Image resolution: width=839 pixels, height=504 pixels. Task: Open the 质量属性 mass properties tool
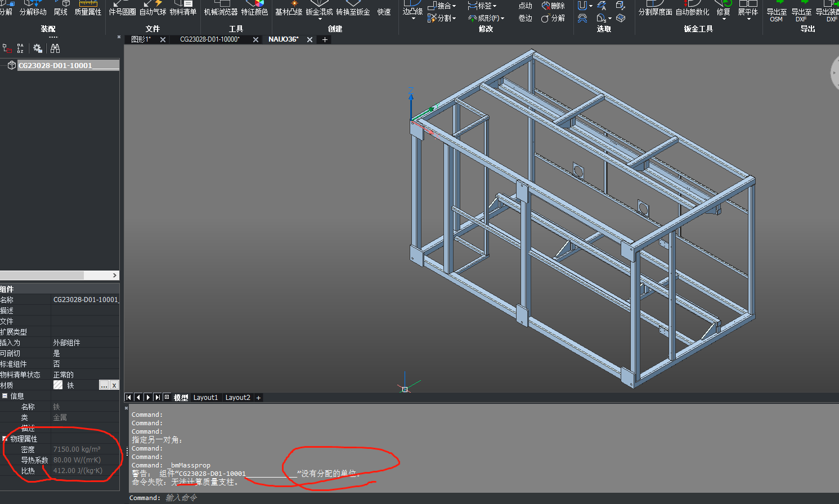[x=88, y=8]
